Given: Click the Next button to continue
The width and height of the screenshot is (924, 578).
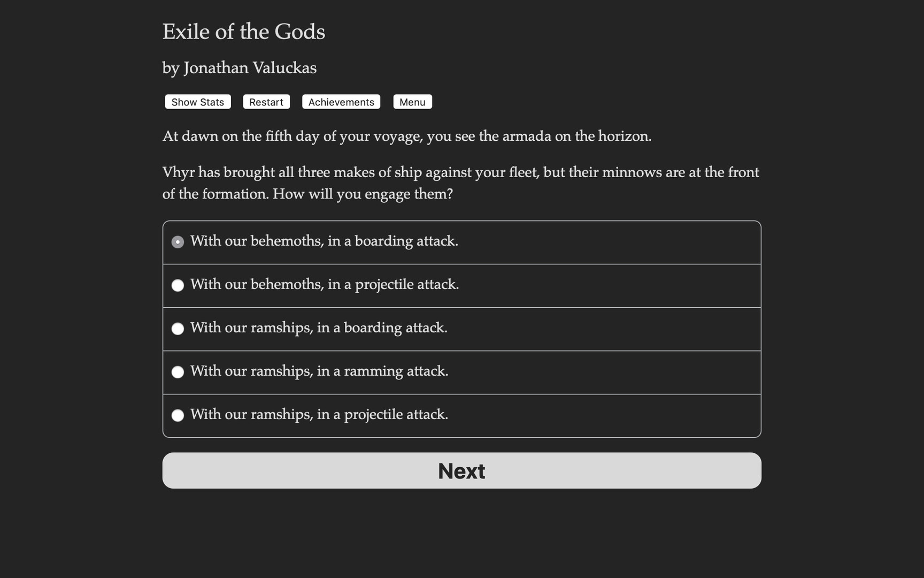Looking at the screenshot, I should pyautogui.click(x=461, y=470).
